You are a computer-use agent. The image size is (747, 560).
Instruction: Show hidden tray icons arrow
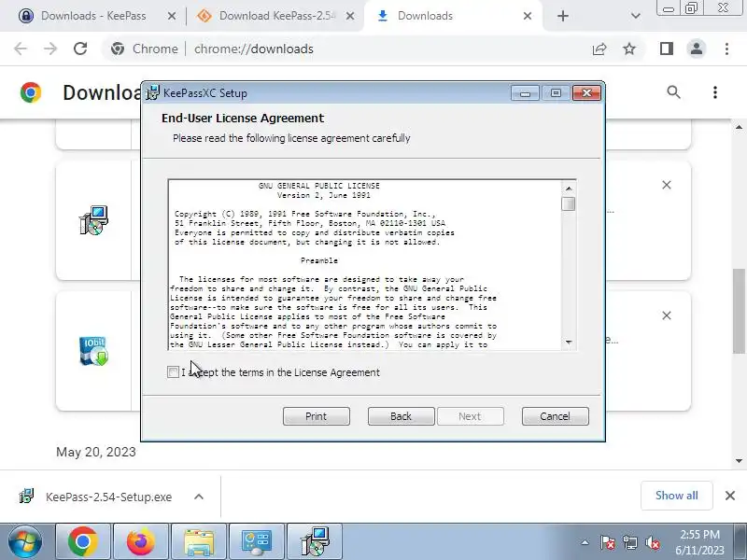click(x=585, y=542)
